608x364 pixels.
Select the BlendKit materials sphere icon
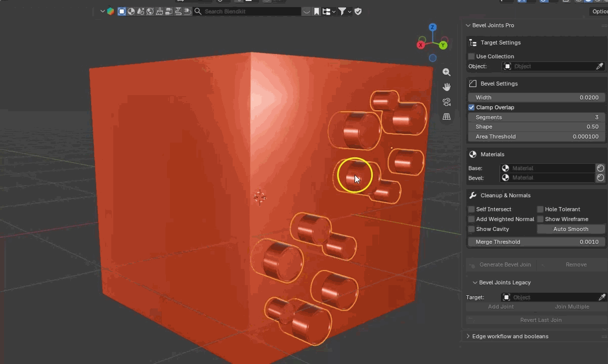click(132, 11)
